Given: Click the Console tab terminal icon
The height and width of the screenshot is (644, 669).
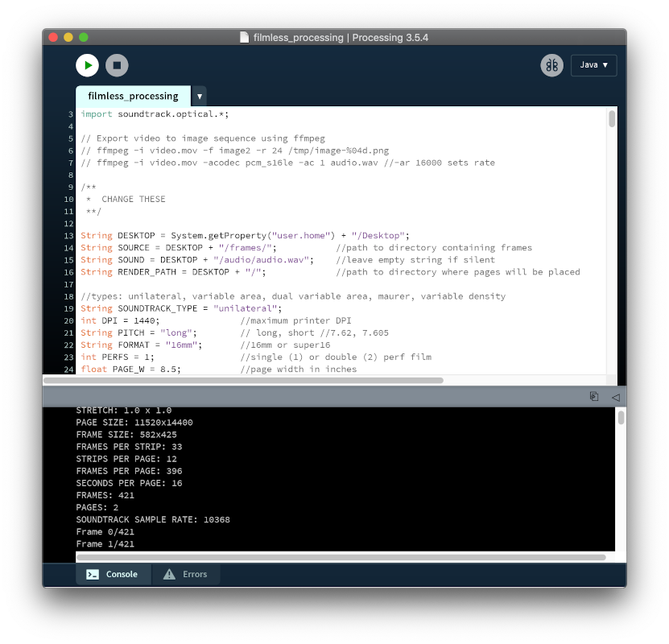Looking at the screenshot, I should pos(93,575).
